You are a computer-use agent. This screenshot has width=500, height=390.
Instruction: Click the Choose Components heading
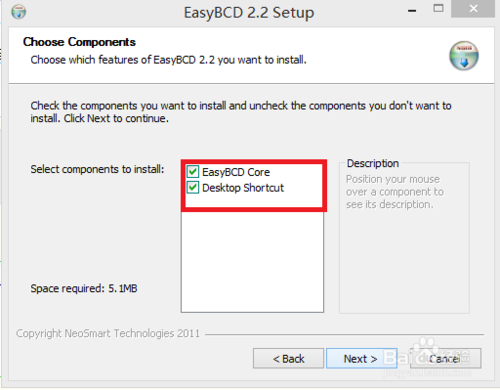79,42
